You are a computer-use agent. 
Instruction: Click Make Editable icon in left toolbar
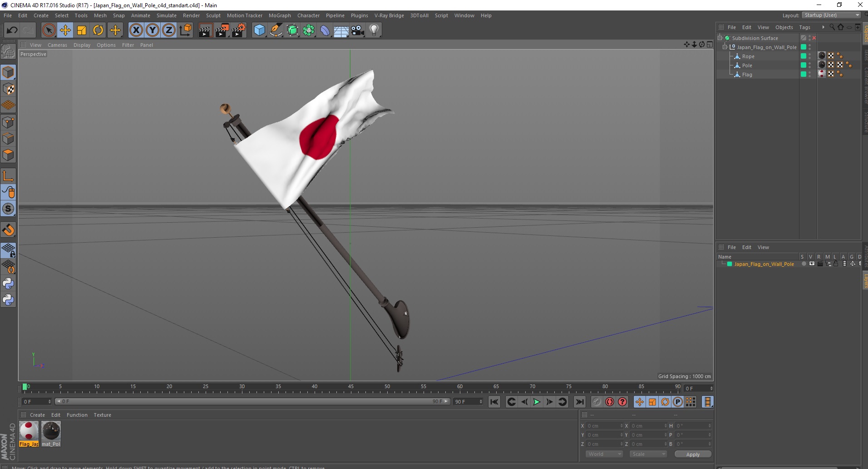point(8,51)
